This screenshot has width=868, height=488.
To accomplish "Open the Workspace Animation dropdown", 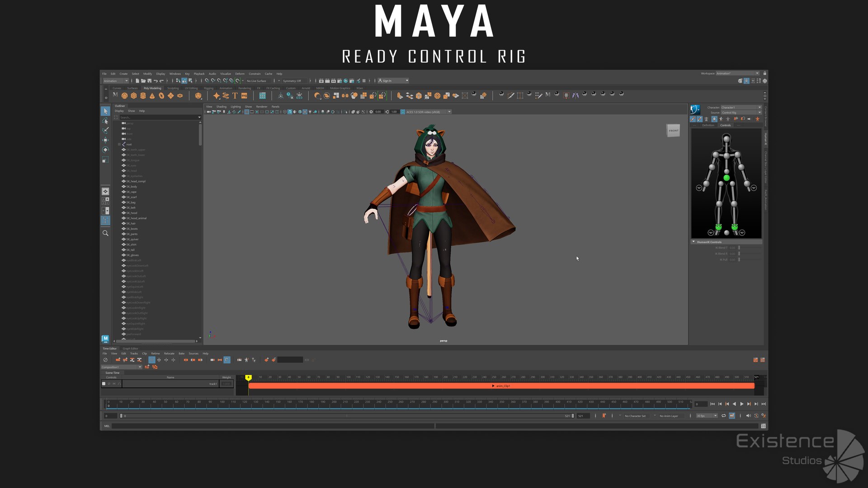I will point(737,73).
